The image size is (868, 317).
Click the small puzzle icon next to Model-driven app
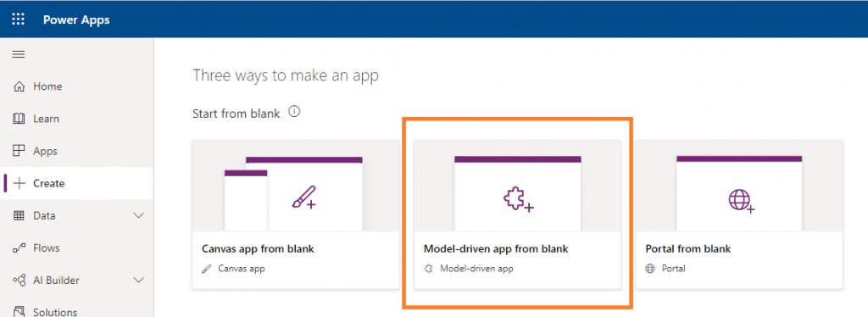pyautogui.click(x=428, y=269)
